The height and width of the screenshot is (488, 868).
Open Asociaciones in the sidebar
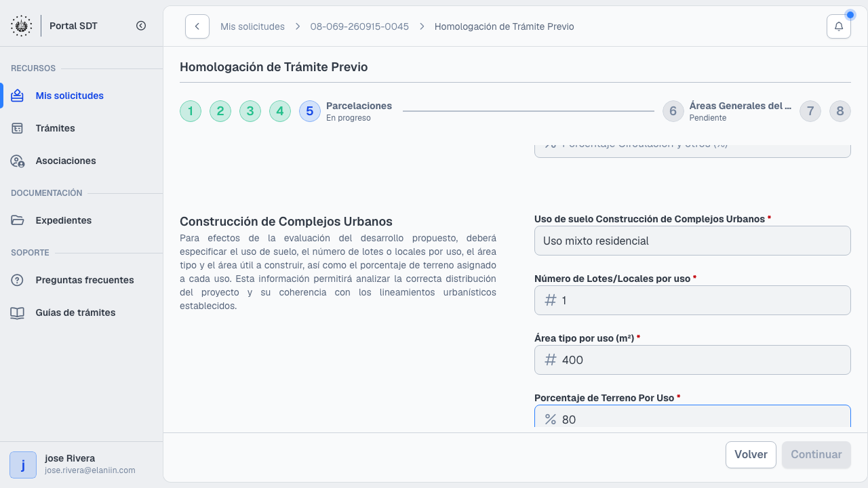pyautogui.click(x=81, y=161)
